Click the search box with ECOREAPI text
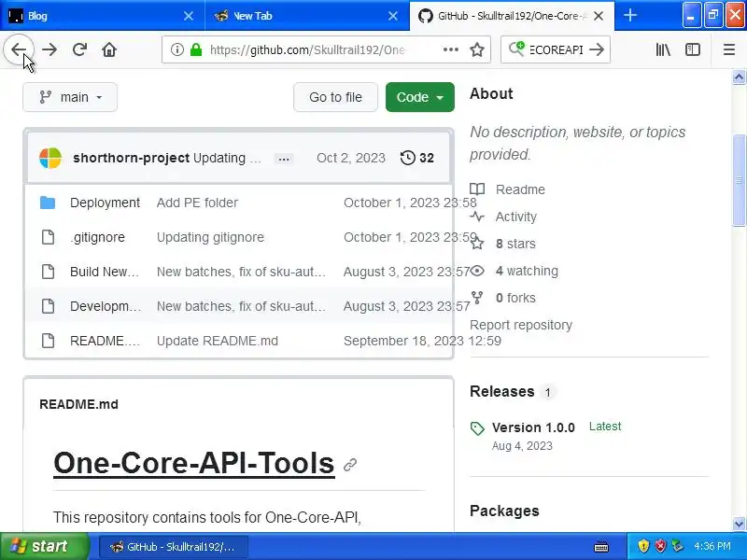The image size is (747, 560). [557, 49]
